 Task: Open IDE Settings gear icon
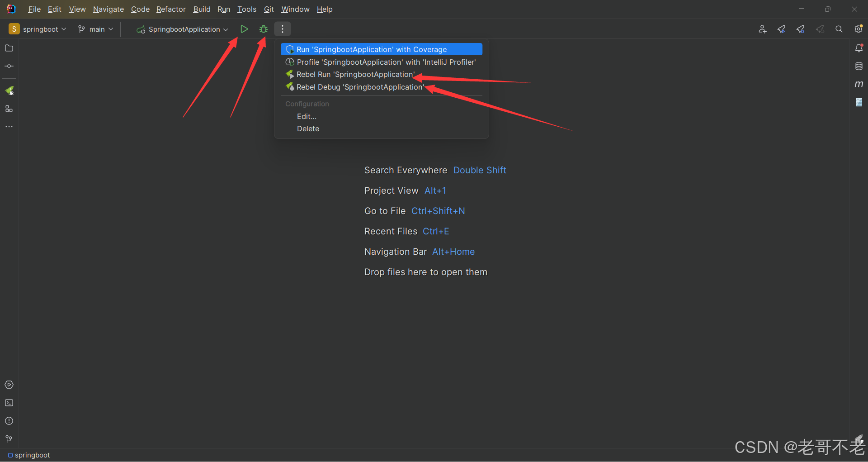859,29
